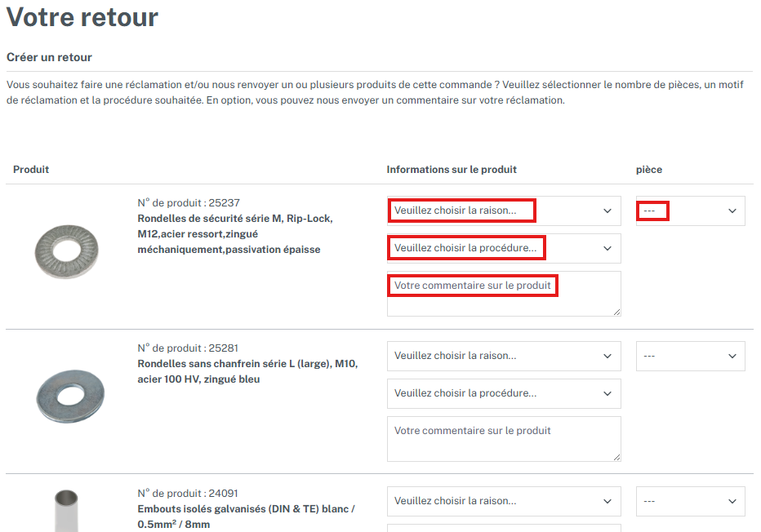This screenshot has width=761, height=532.
Task: Expand the procedure dropdown for product 25281
Action: click(x=503, y=393)
